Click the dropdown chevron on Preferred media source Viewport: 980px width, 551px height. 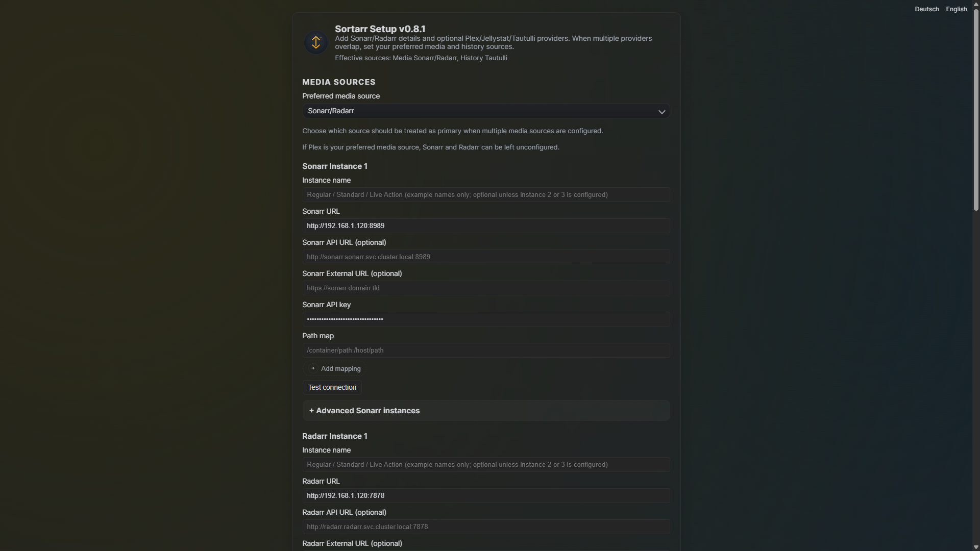click(661, 112)
